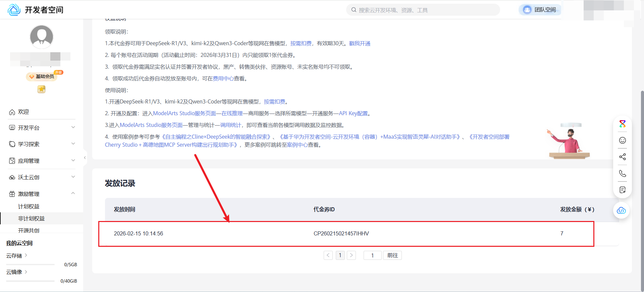This screenshot has height=292, width=644.
Task: Open ModelArts Studio服务页面—在线推理 link
Action: (x=198, y=114)
